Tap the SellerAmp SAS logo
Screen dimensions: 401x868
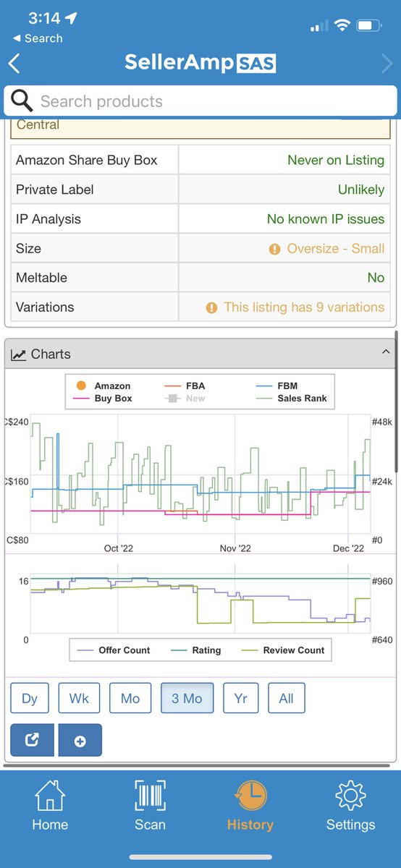(x=200, y=62)
